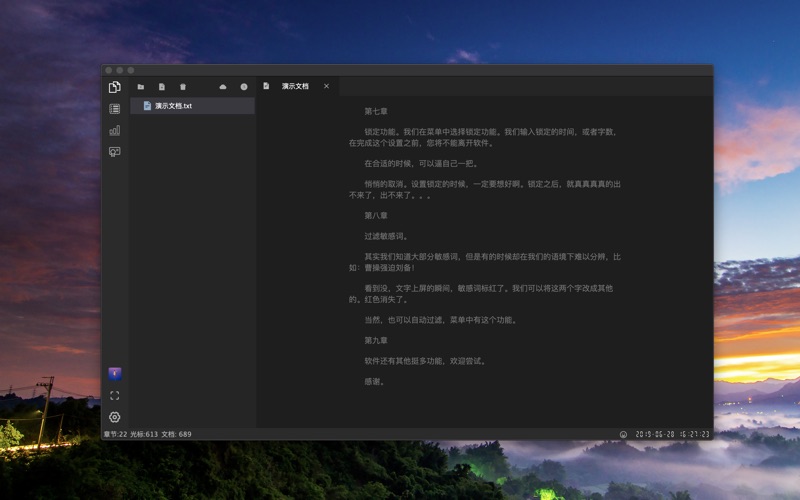Click the round status icon near the date
The height and width of the screenshot is (500, 800).
pyautogui.click(x=623, y=434)
